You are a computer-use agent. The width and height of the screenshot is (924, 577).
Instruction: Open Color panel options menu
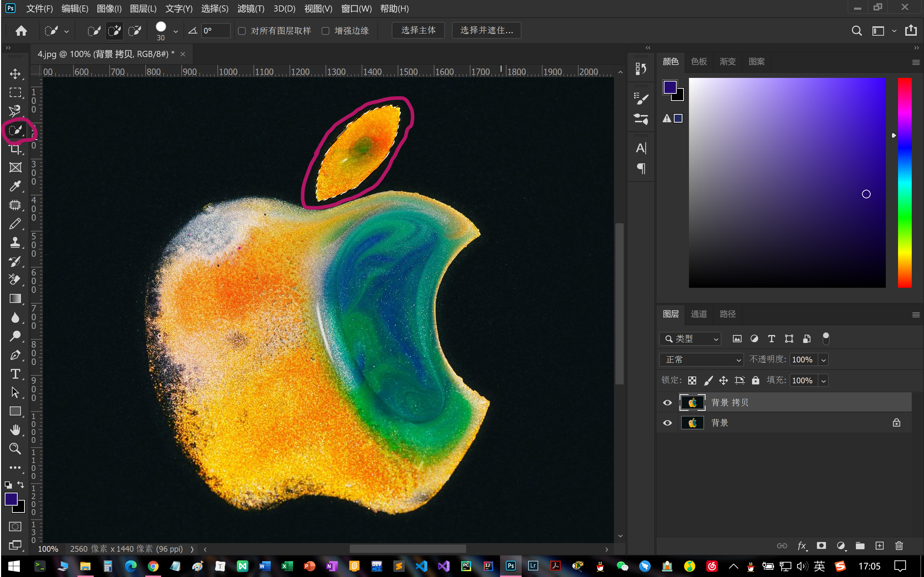tap(915, 63)
